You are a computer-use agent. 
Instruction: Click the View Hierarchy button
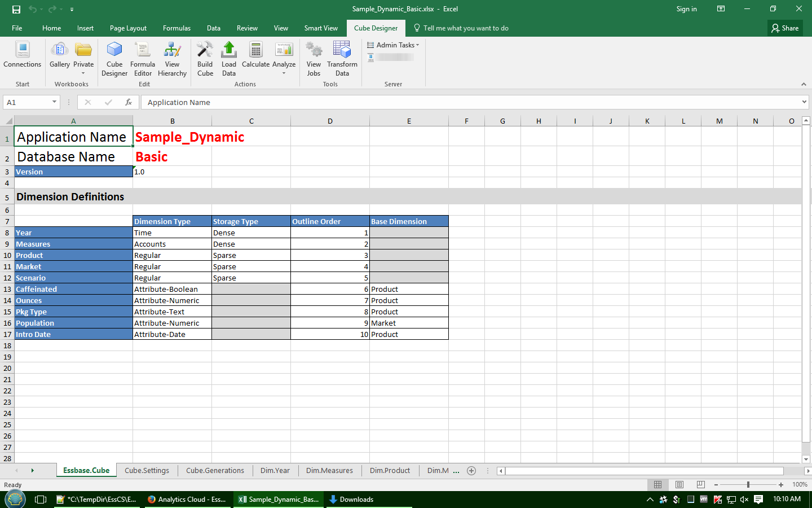(x=172, y=59)
